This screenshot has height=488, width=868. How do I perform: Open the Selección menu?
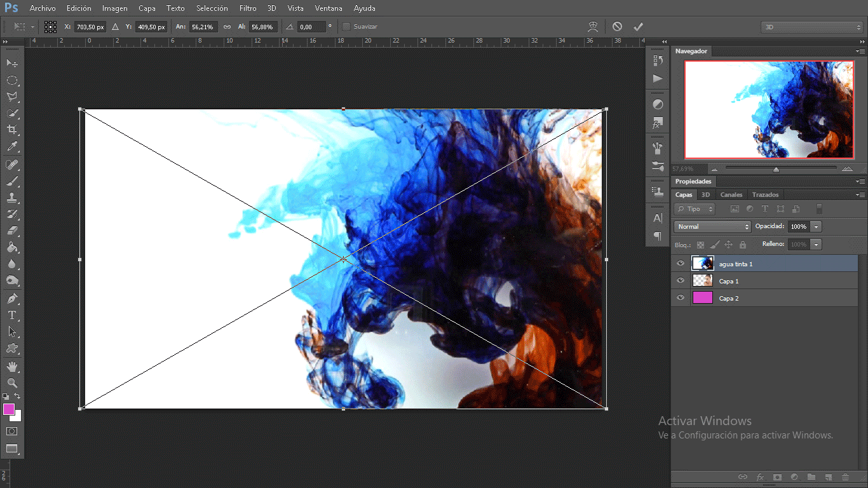pyautogui.click(x=212, y=8)
